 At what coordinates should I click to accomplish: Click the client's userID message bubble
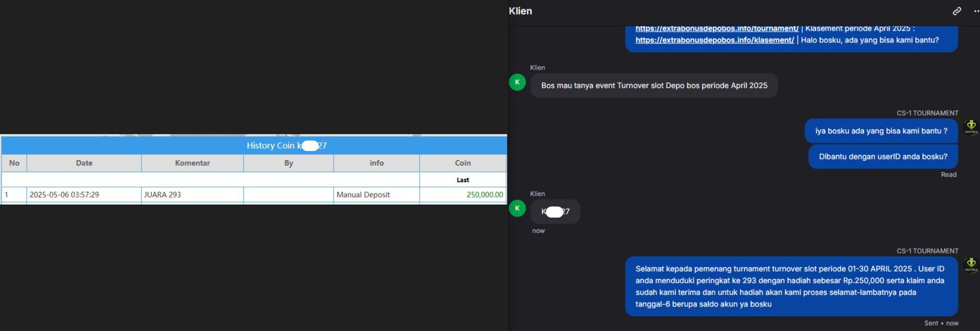(x=555, y=211)
